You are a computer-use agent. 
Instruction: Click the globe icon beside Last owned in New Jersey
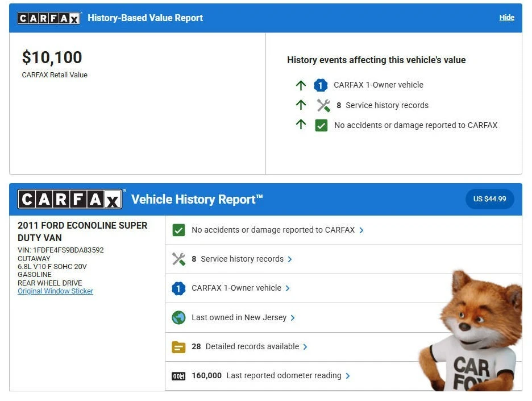point(178,317)
